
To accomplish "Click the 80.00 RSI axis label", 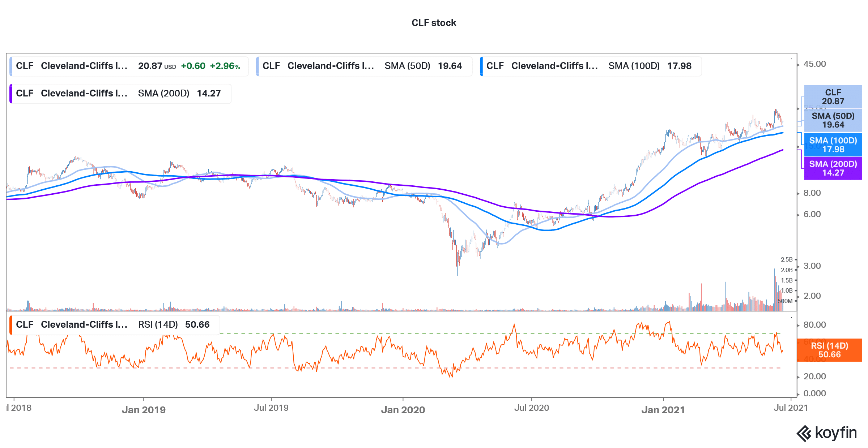I will point(814,325).
